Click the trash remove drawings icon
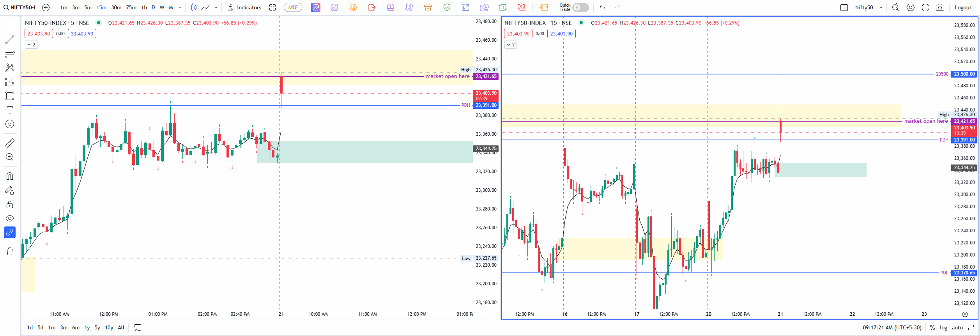This screenshot has width=980, height=336. 10,251
